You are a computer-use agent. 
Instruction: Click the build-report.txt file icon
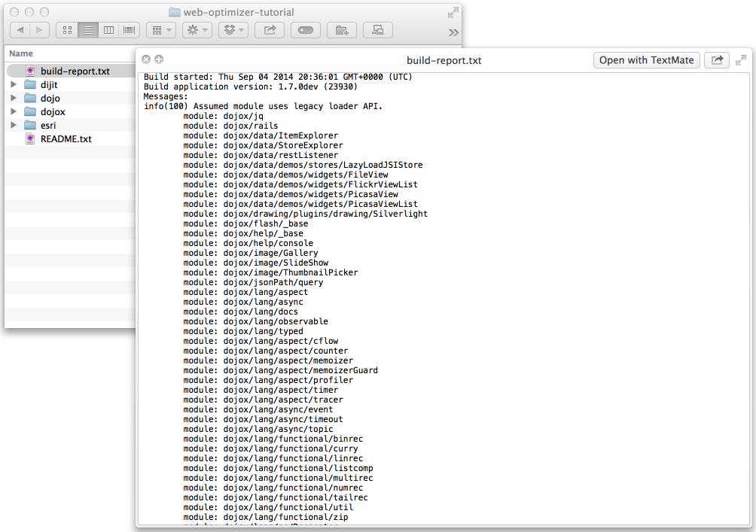coord(30,71)
